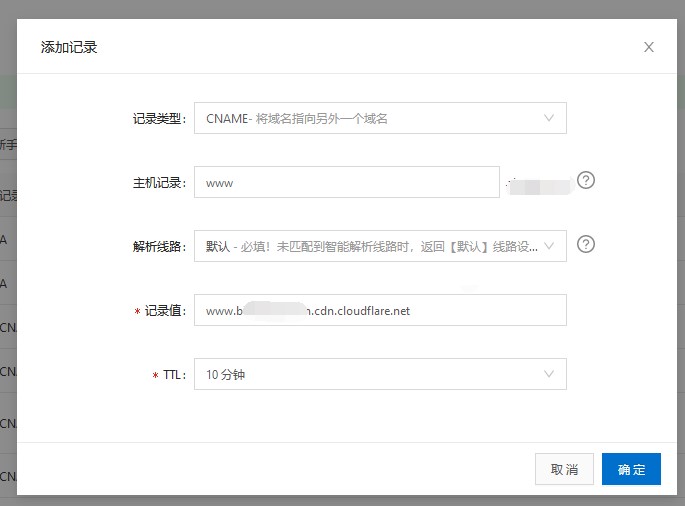Click the 添加记录 dialog title
Screen dimensions: 685x506
click(69, 47)
